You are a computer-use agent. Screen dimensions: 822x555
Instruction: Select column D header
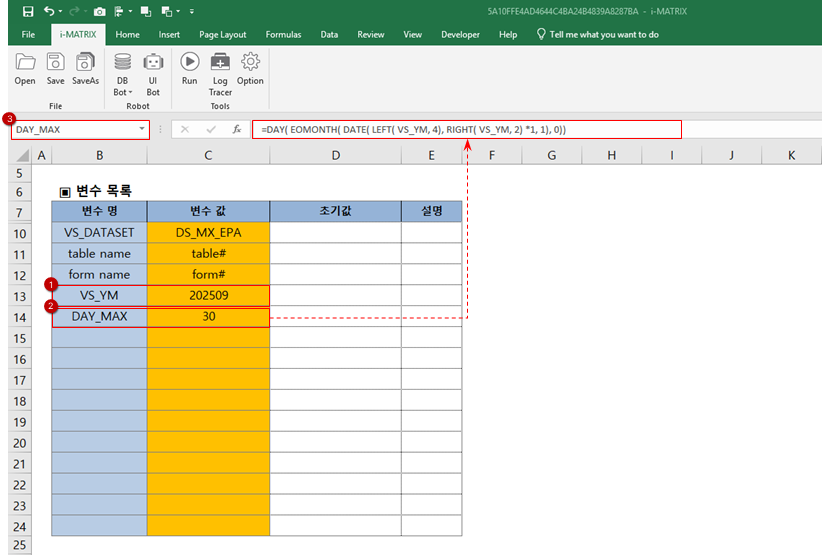335,155
